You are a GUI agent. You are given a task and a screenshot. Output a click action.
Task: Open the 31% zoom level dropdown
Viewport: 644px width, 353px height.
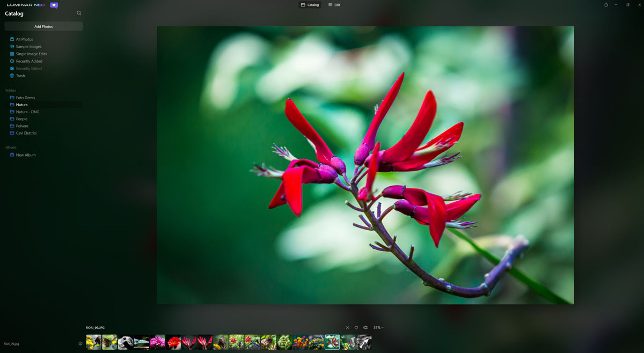tap(378, 328)
